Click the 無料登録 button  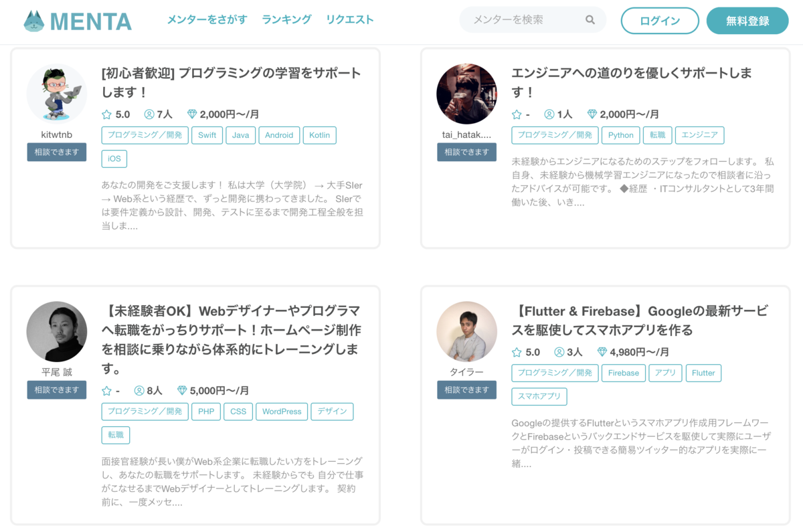point(747,21)
